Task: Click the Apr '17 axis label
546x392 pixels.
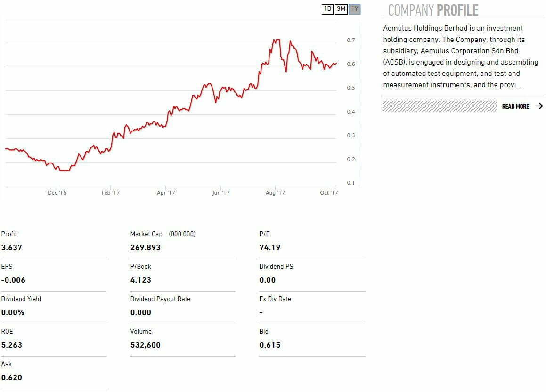Action: pyautogui.click(x=166, y=193)
